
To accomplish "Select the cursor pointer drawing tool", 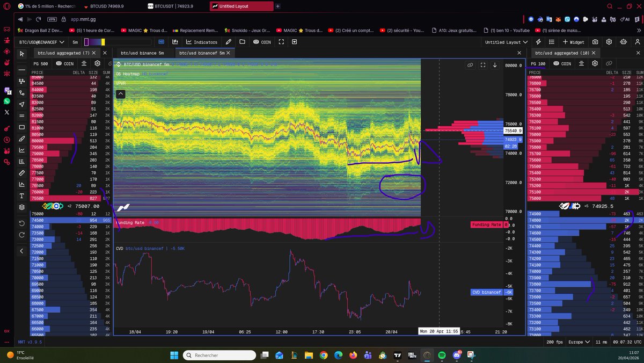I will tap(22, 54).
